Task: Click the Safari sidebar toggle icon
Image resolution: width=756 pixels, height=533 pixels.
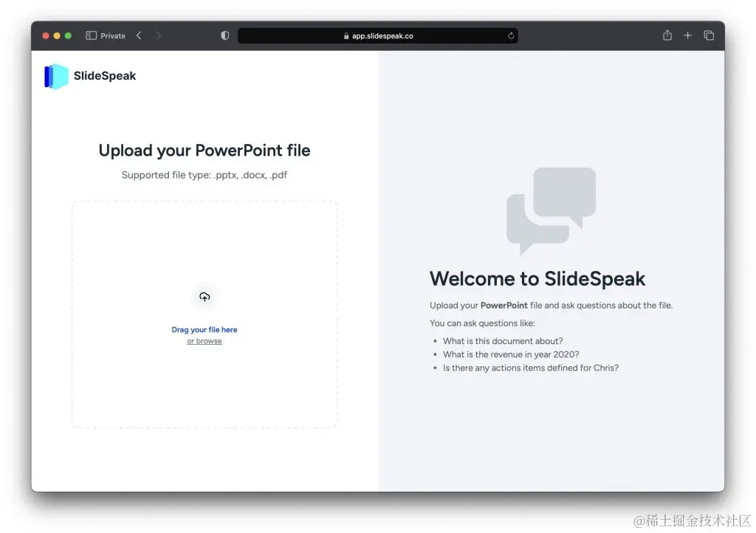Action: tap(91, 35)
